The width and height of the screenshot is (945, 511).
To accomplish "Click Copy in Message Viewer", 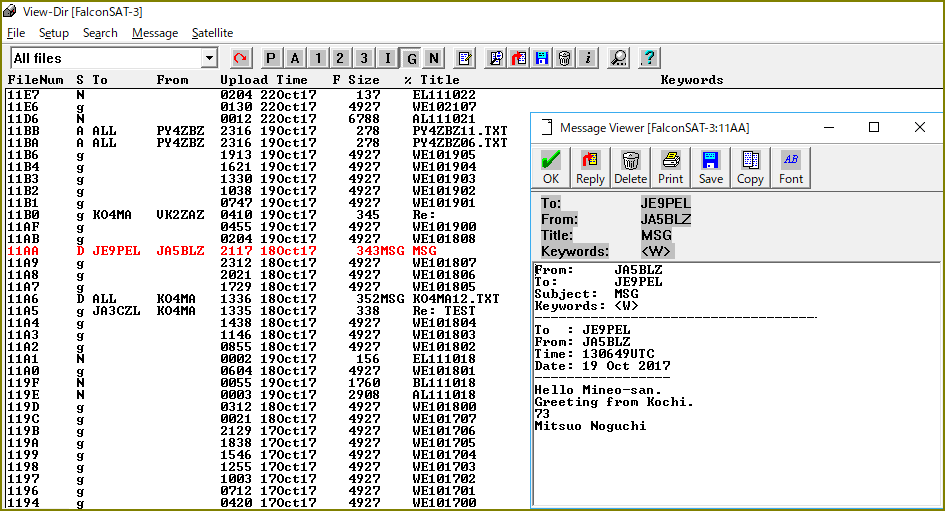I will [750, 168].
